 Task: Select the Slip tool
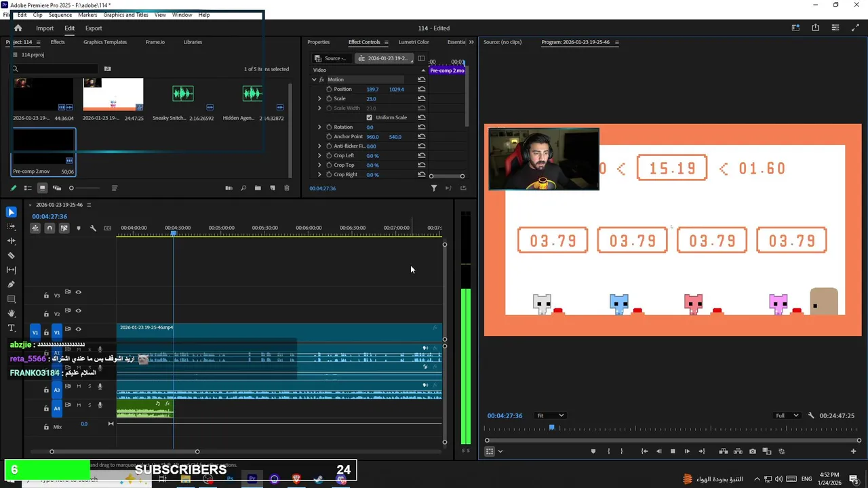coord(11,270)
